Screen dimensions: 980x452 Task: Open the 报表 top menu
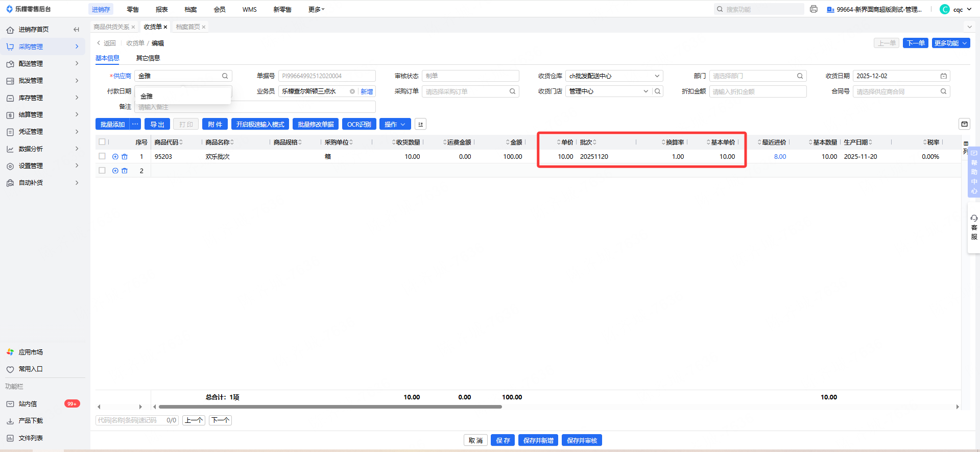coord(161,9)
